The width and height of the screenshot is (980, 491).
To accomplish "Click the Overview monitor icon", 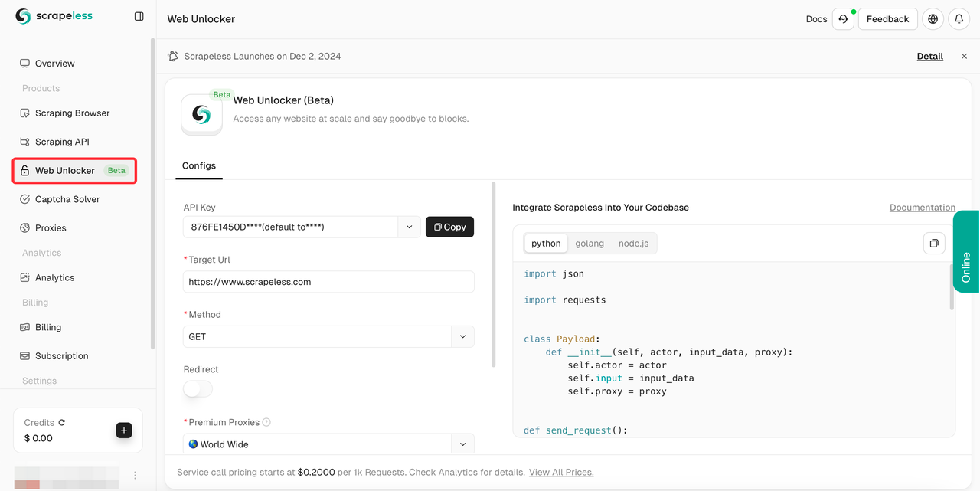I will point(25,64).
